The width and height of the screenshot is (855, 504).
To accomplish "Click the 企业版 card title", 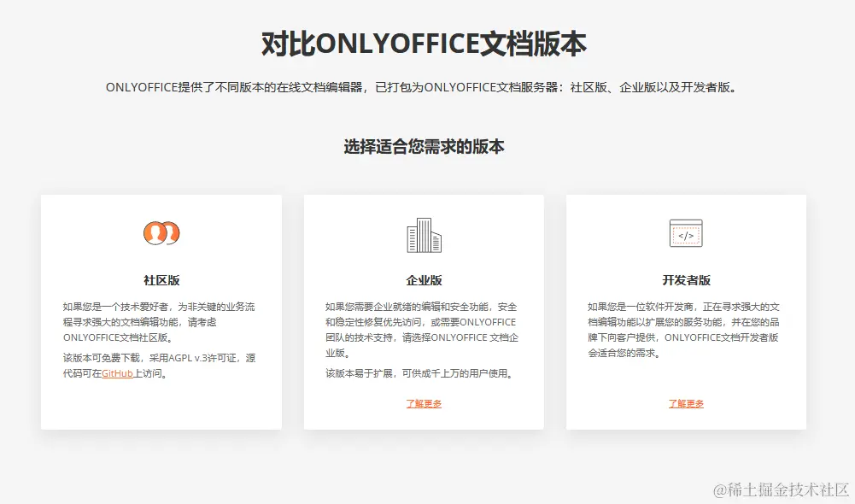I will point(424,280).
